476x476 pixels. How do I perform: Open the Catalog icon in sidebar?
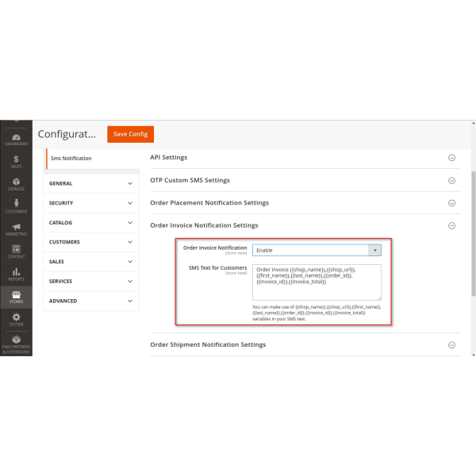click(16, 183)
